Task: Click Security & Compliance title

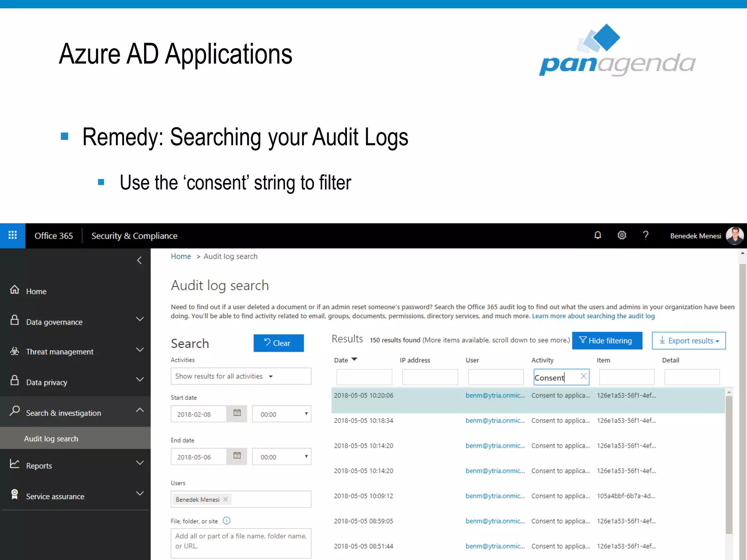Action: (134, 236)
